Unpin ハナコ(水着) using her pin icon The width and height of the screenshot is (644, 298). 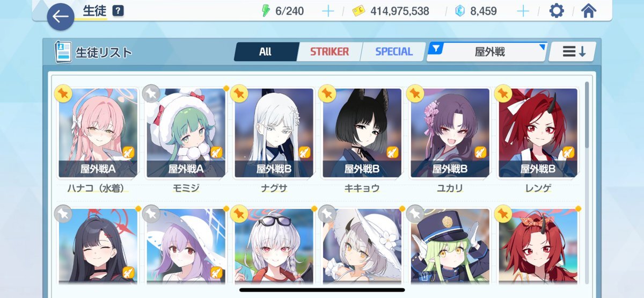(x=63, y=93)
